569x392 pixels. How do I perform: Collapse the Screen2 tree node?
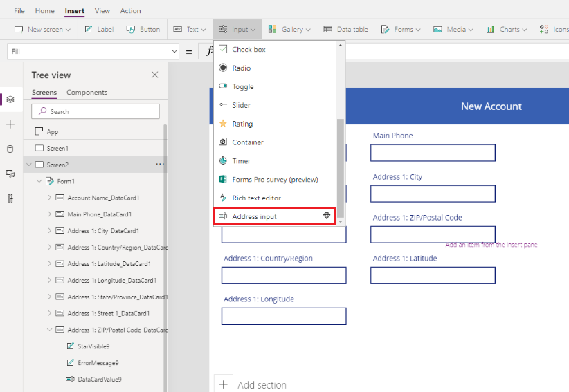tap(29, 165)
